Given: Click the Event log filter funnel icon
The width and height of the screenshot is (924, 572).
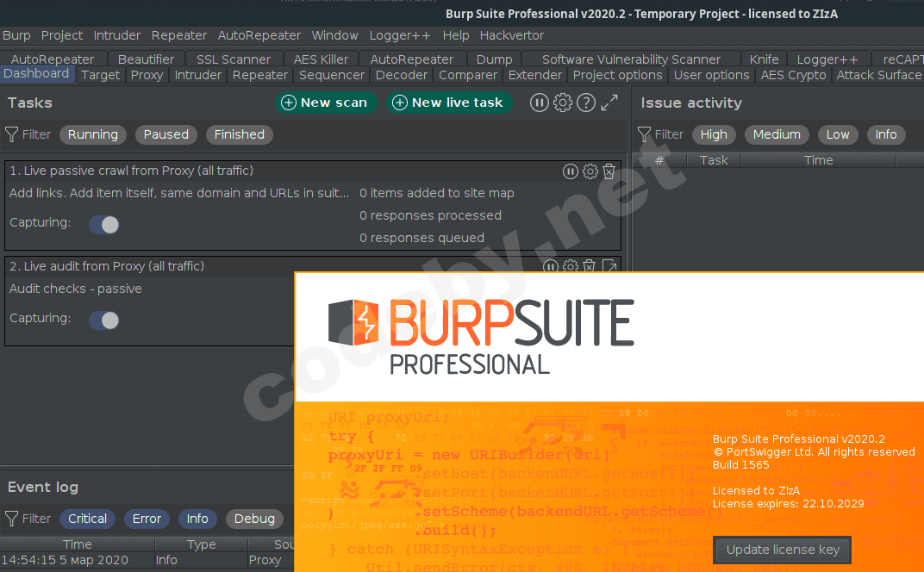Looking at the screenshot, I should (11, 519).
